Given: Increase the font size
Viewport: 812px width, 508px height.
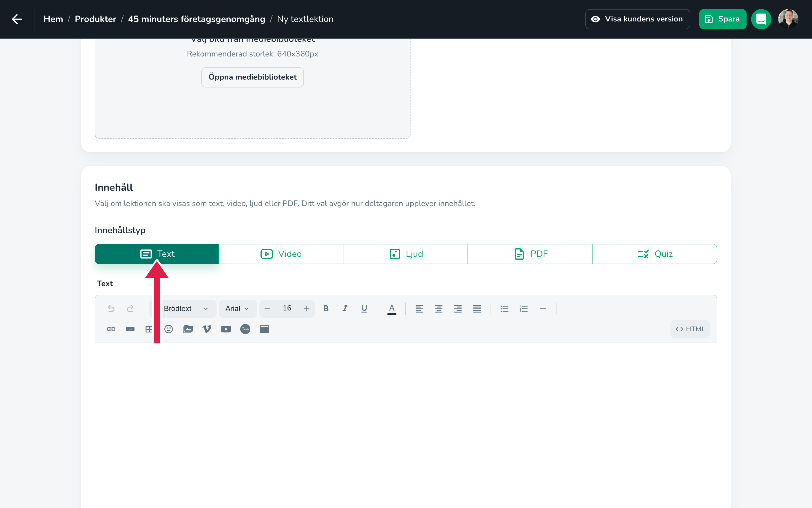Looking at the screenshot, I should (x=307, y=308).
